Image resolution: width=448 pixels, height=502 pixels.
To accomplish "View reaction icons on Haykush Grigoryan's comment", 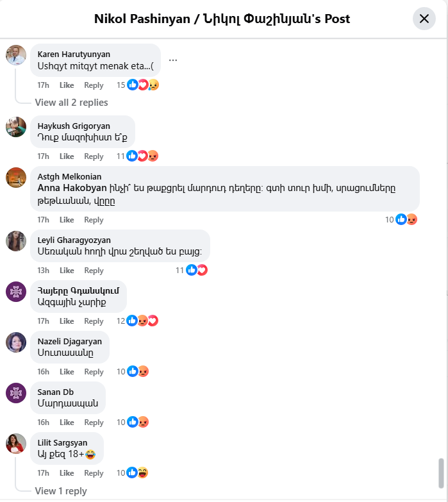I will click(x=142, y=156).
